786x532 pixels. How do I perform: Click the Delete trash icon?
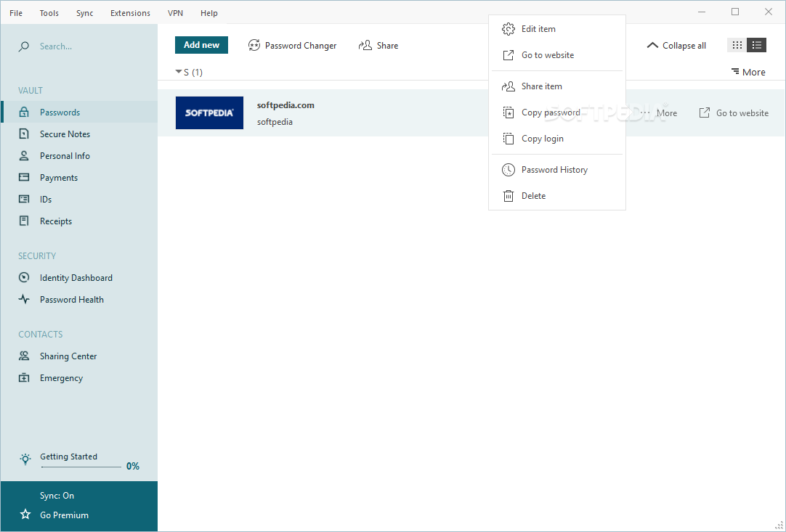[509, 196]
